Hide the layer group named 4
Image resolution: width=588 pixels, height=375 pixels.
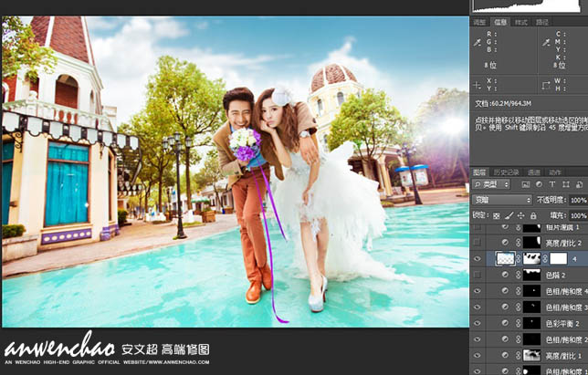[x=477, y=258]
